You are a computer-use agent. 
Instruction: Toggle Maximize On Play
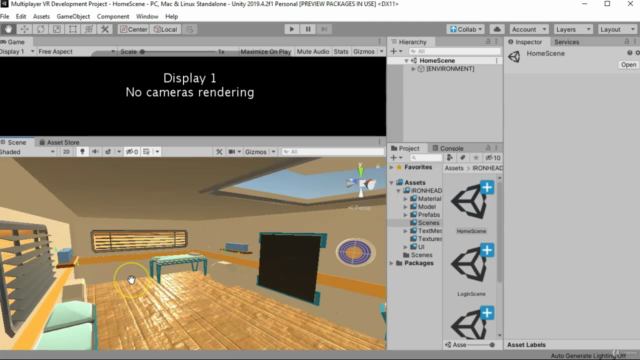(266, 52)
